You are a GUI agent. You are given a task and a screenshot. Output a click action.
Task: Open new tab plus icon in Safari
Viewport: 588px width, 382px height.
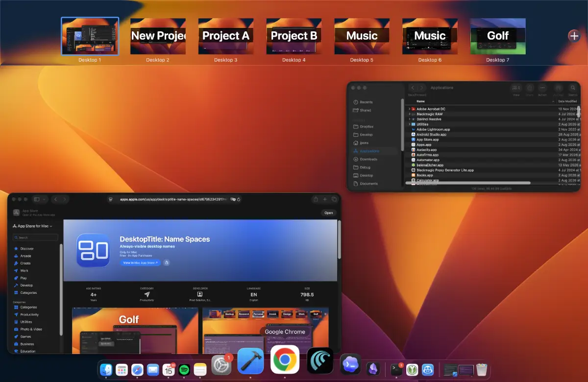(325, 199)
